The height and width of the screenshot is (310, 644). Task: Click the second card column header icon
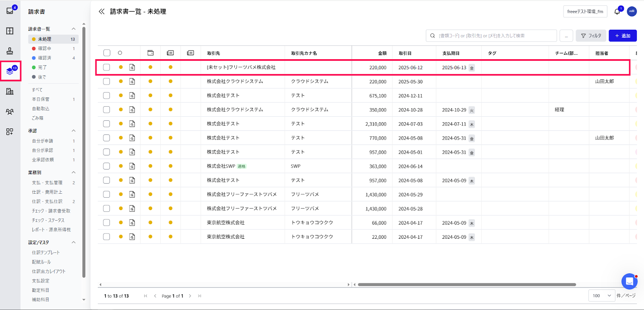click(190, 53)
